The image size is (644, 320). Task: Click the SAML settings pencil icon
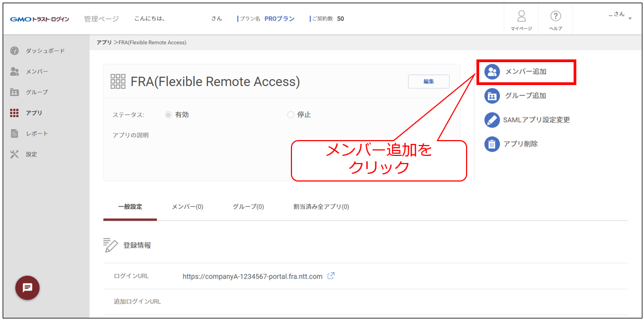[492, 120]
